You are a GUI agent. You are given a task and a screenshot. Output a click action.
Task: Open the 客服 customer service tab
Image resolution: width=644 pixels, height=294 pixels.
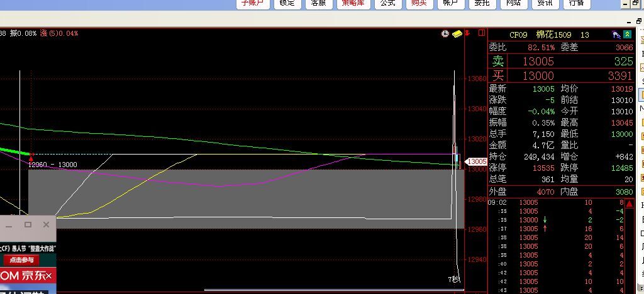319,3
